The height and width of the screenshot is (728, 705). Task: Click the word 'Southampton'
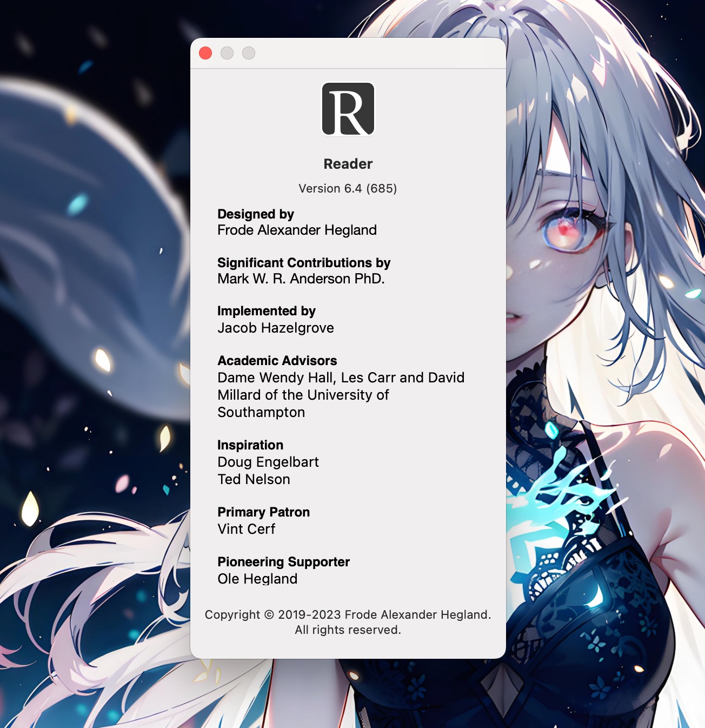pos(261,412)
